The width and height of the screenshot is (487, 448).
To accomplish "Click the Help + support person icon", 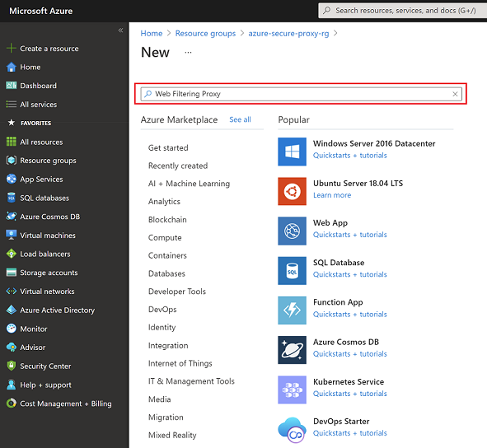I will tap(12, 385).
